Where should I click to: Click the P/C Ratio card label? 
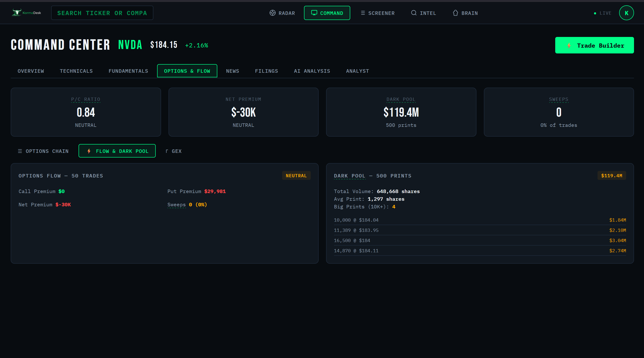(x=86, y=99)
